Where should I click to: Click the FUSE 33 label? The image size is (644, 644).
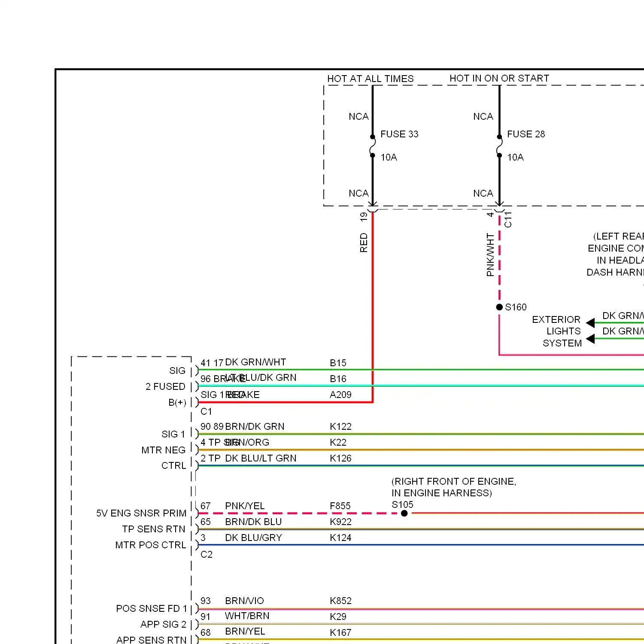tap(399, 134)
